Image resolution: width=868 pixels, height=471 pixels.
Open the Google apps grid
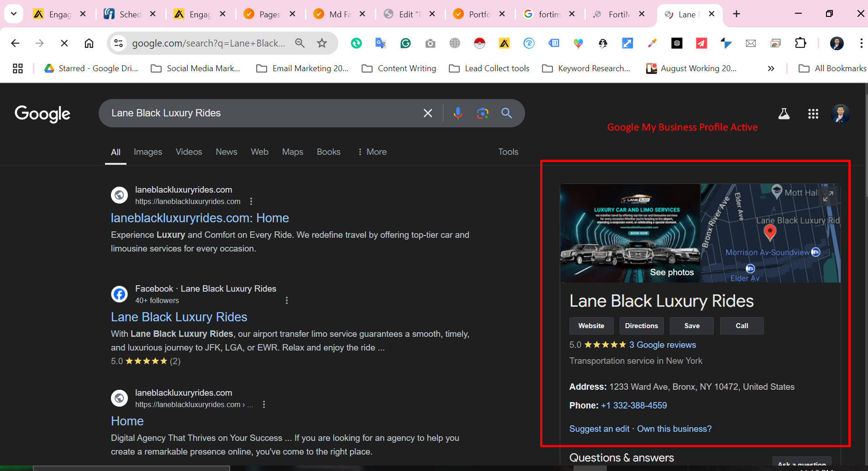[x=813, y=114]
